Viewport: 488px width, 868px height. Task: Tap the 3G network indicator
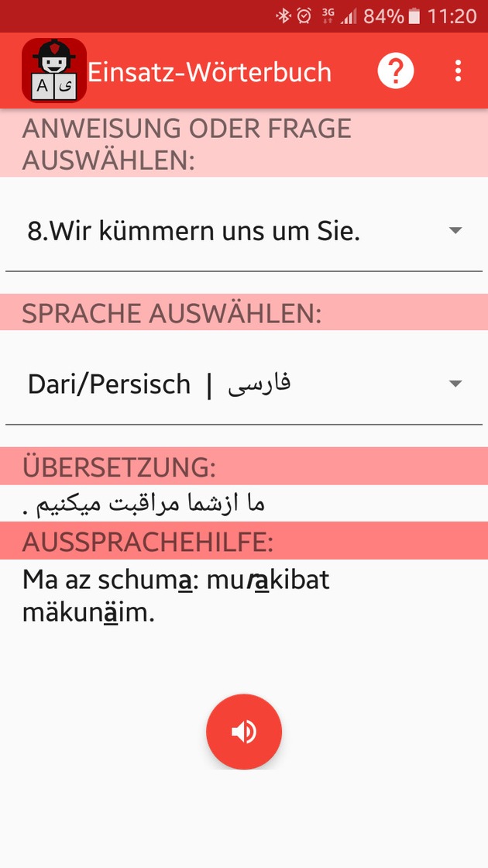(x=328, y=14)
